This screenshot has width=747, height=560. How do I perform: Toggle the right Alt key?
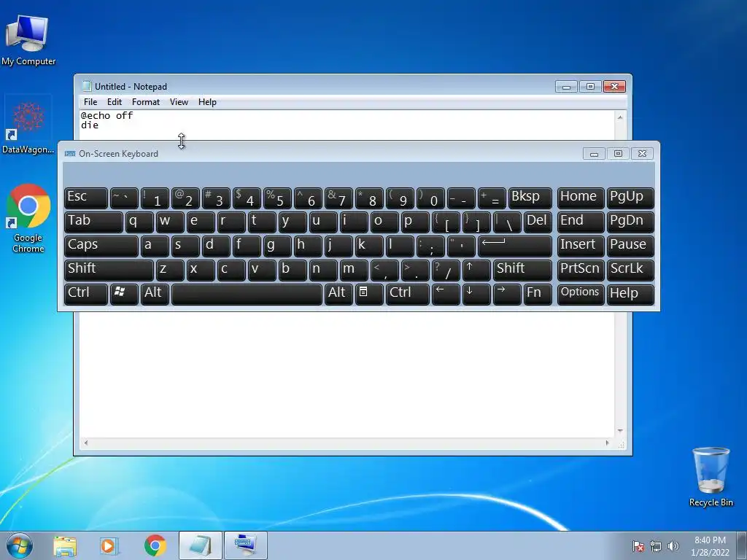338,294
